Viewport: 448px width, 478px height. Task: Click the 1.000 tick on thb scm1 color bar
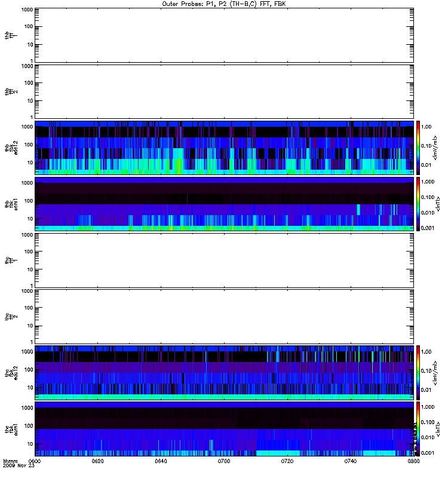click(x=428, y=182)
